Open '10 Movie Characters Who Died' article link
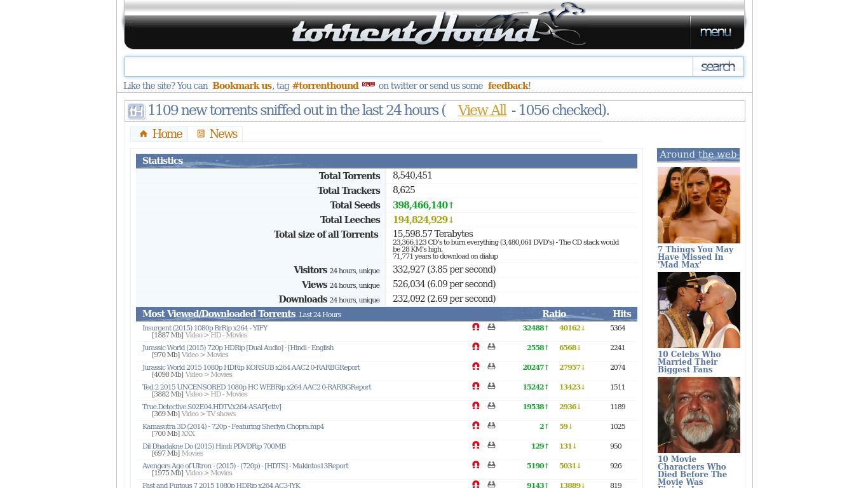The height and width of the screenshot is (488, 868). [x=692, y=470]
